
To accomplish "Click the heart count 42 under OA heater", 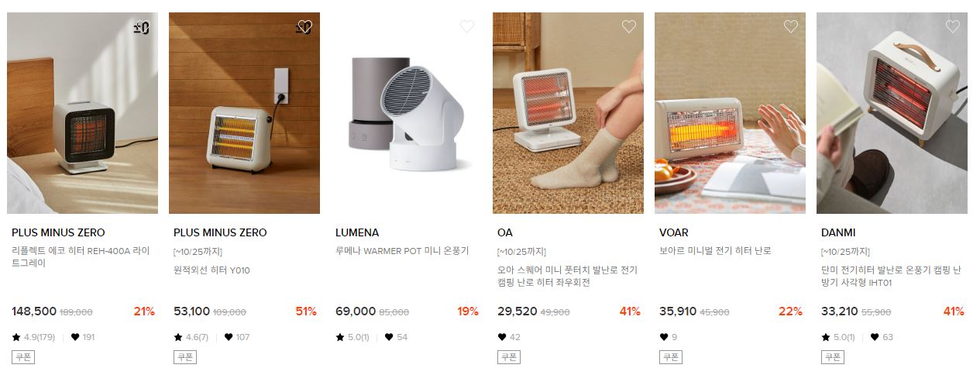I will pos(509,337).
